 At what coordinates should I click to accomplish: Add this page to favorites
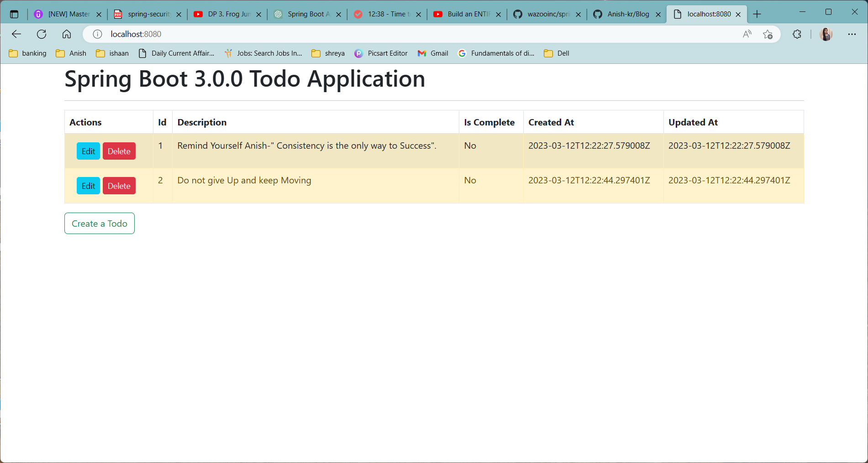coord(768,34)
